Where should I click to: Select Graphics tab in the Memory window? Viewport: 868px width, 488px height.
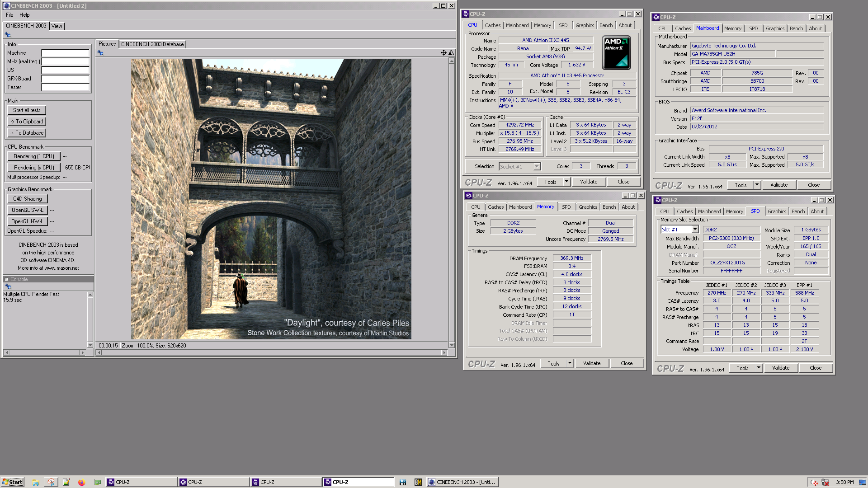(588, 207)
